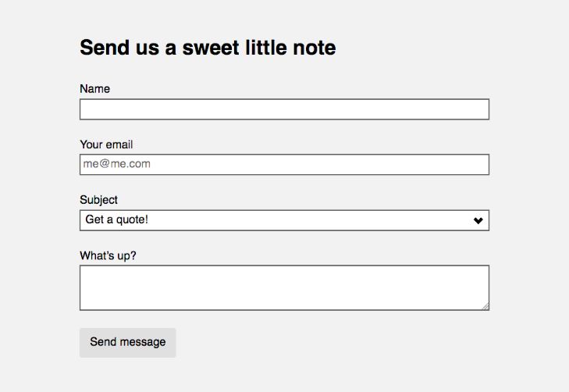Click the me@me.com placeholder text
Viewport: 569px width, 392px height.
pyautogui.click(x=117, y=165)
